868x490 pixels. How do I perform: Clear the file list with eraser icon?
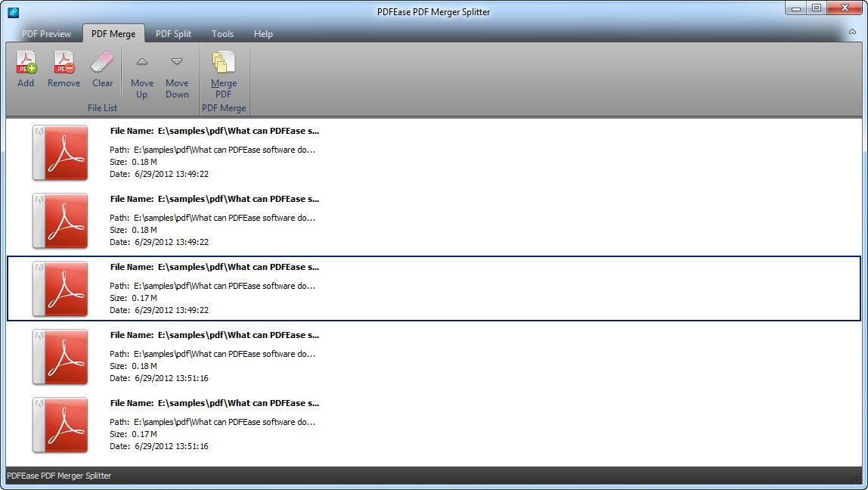tap(102, 70)
